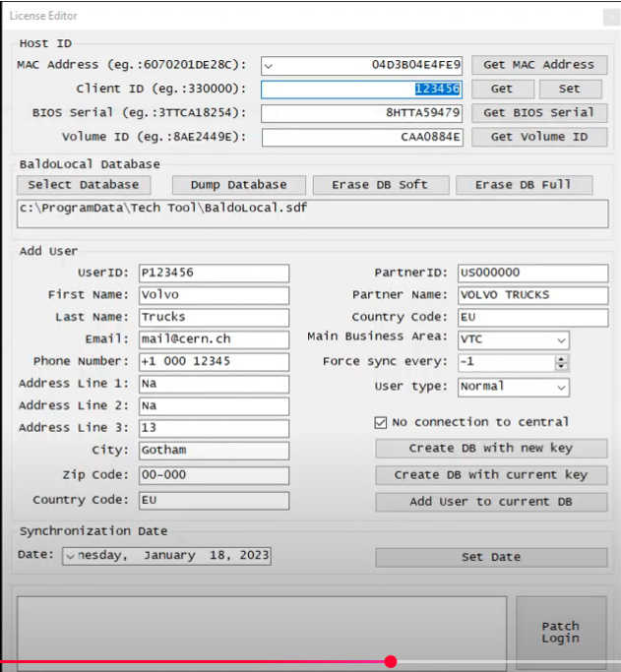The image size is (621, 672).
Task: Toggle No connection to central checkbox
Action: tap(380, 423)
